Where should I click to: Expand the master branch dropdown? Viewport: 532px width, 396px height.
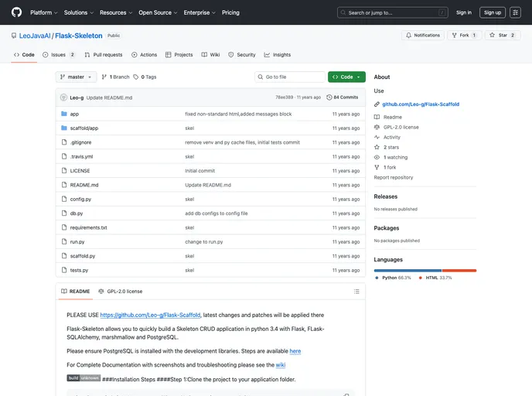[76, 77]
